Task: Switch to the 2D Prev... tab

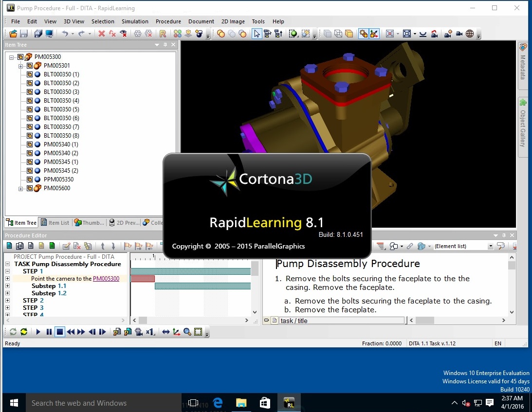Action: 124,222
